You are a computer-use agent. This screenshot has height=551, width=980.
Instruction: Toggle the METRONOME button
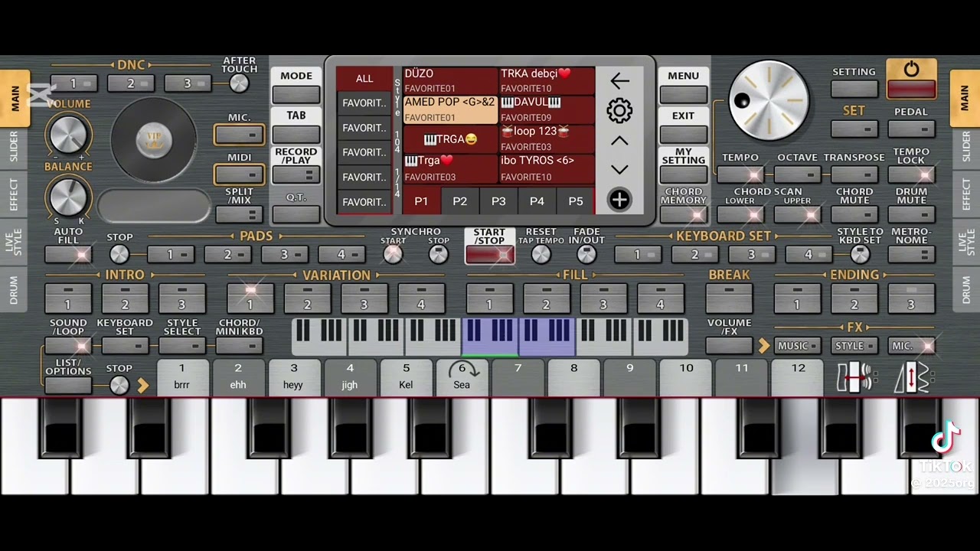tap(911, 254)
